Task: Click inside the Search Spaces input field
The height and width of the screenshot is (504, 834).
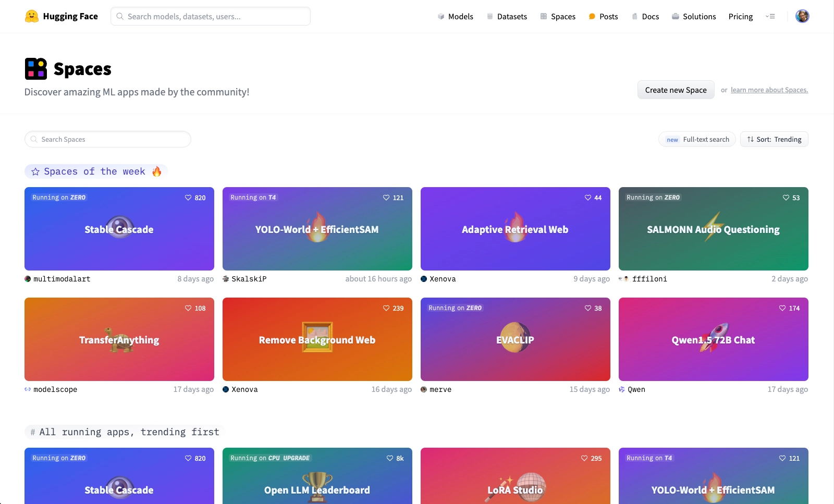Action: point(107,139)
